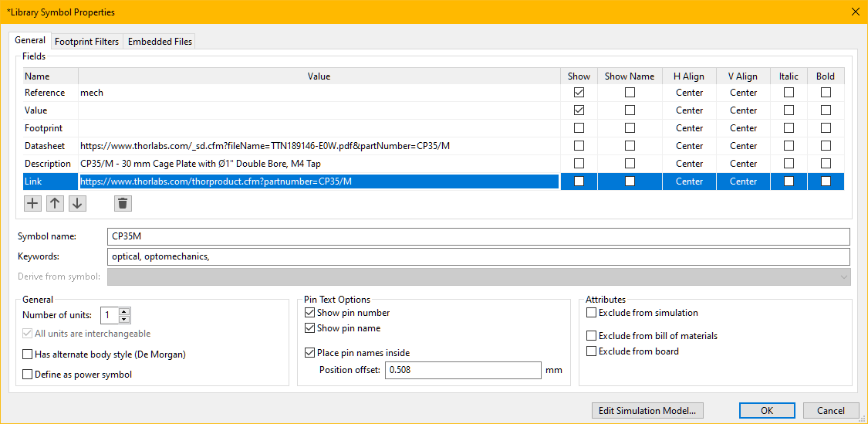This screenshot has width=868, height=424.
Task: Click the delete field trash icon
Action: [123, 203]
